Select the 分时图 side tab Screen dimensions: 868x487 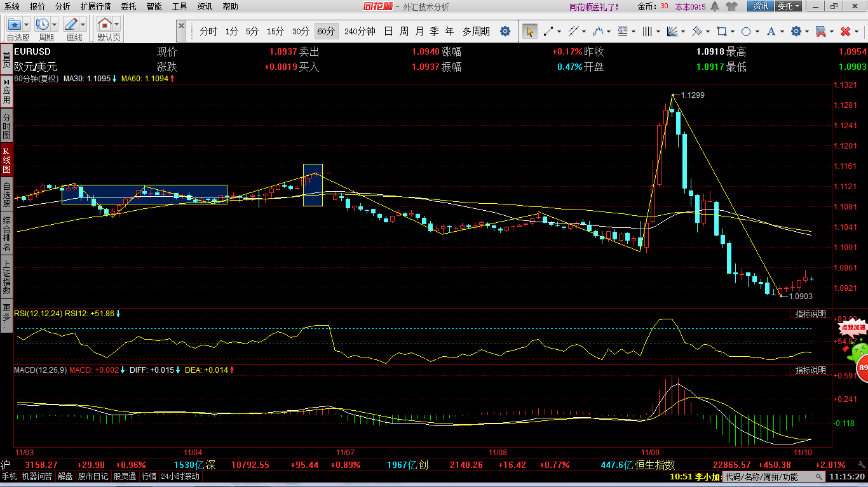coord(6,126)
